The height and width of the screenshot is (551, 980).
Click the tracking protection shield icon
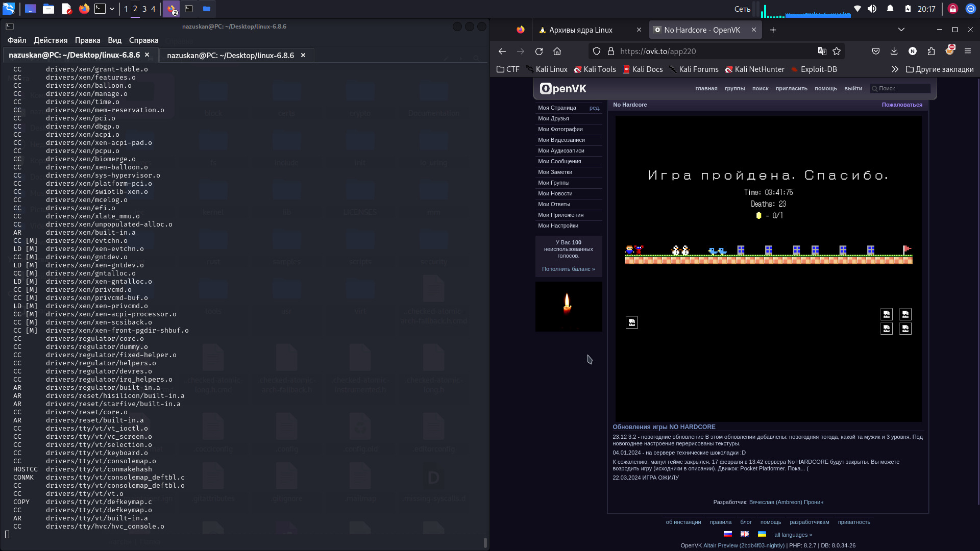[597, 51]
